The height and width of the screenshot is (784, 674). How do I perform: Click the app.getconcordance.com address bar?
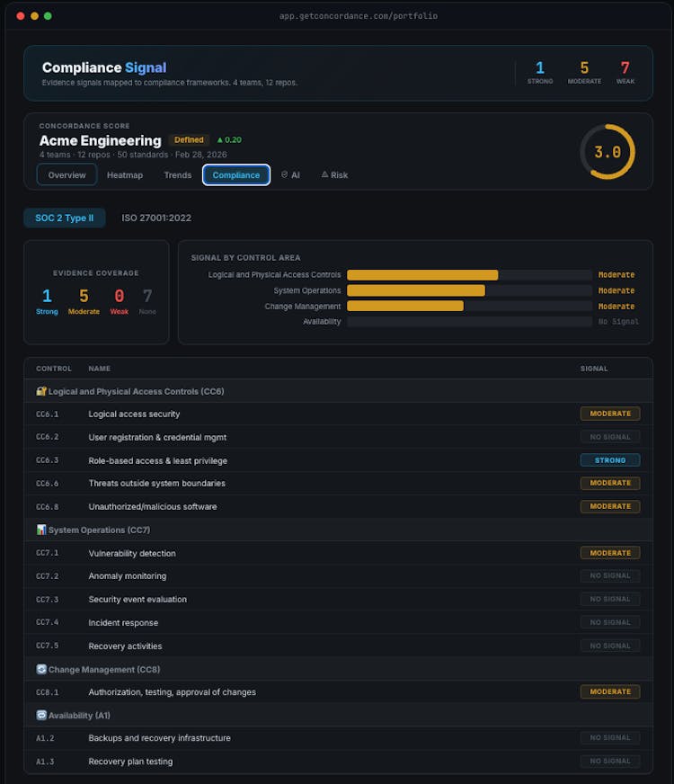[x=358, y=16]
